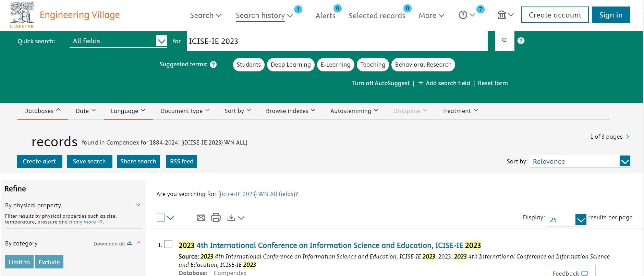The image size is (644, 276).
Task: Open Search history badge showing 3
Action: tap(298, 9)
